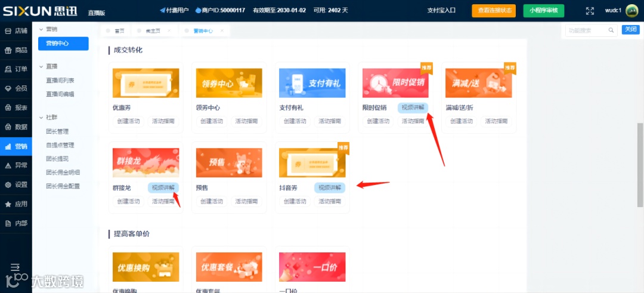Open 视频讲解 for 抖音券

click(x=330, y=188)
